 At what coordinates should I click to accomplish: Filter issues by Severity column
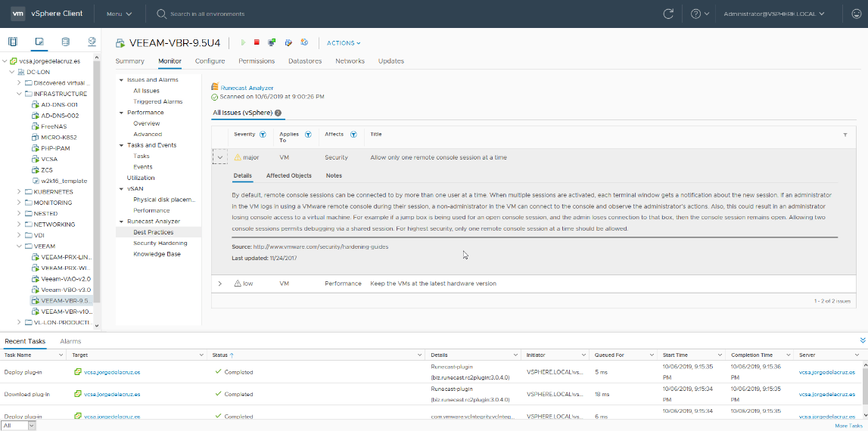click(x=263, y=135)
